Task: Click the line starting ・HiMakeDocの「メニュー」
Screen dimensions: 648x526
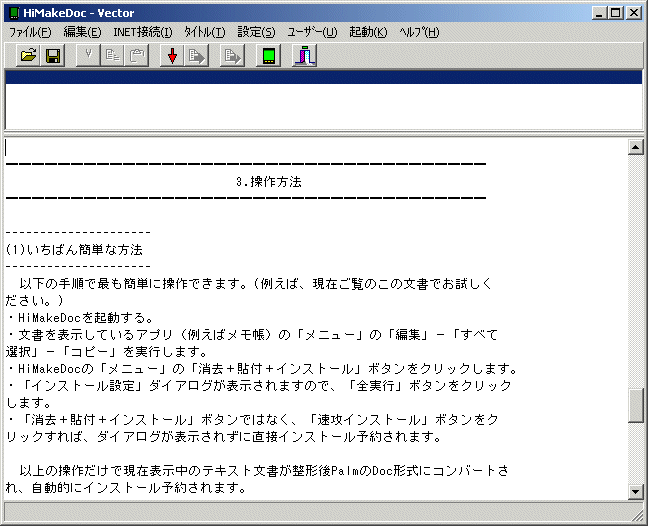Action: click(262, 369)
